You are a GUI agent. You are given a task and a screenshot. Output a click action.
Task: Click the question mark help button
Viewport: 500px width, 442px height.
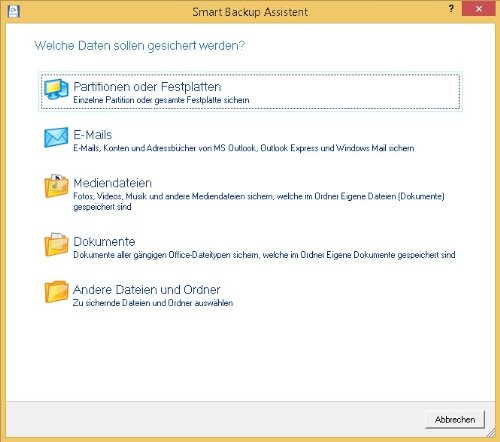(451, 9)
